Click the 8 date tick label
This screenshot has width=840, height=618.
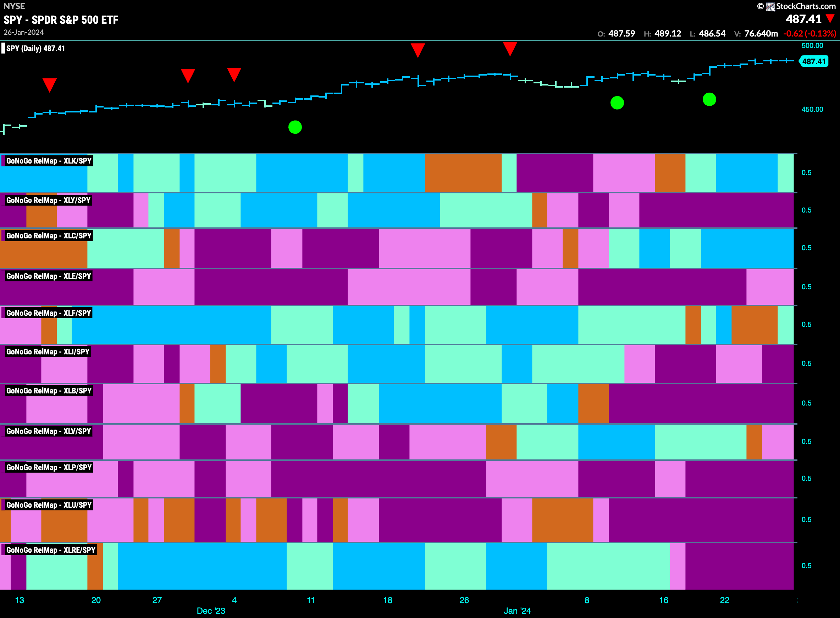point(587,600)
